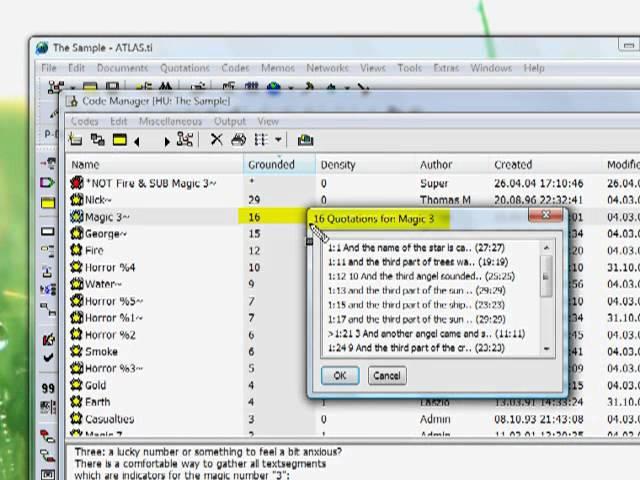Select quotation 1:15 third part of the ship
Viewport: 640px width, 480px height.
pos(416,305)
